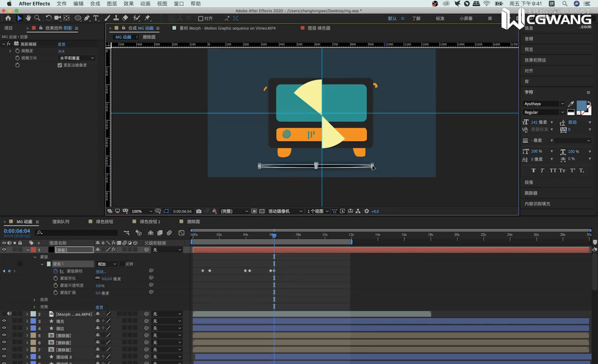Open the 模糊方向 dropdown 水平和垂直
The width and height of the screenshot is (598, 364).
[76, 58]
